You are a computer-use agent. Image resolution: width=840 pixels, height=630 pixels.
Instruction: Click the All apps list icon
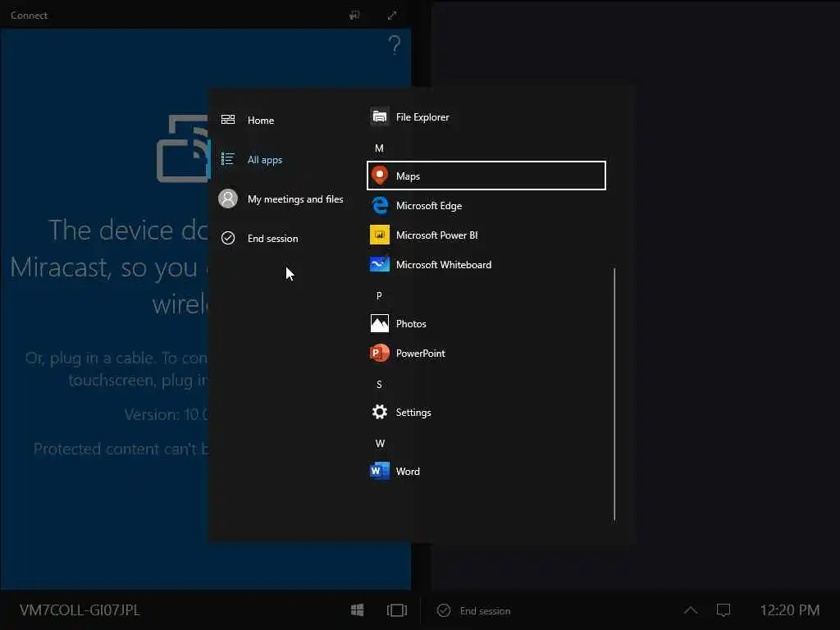228,159
